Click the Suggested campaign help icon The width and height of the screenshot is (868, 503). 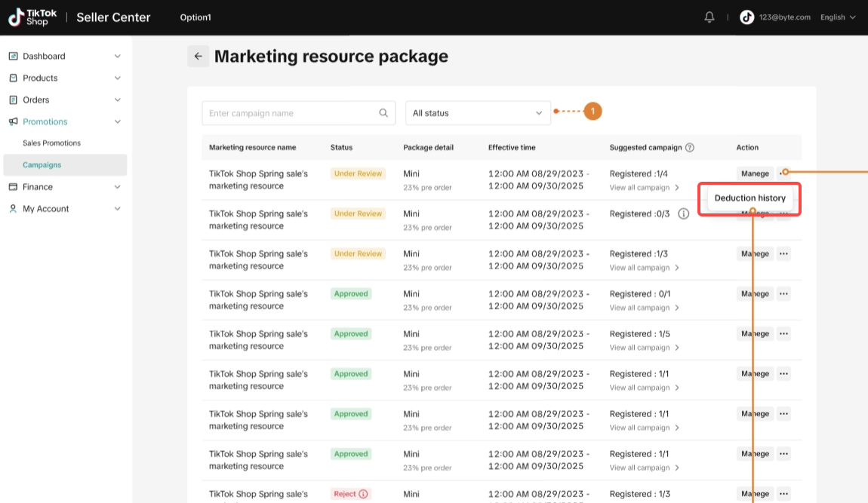tap(690, 148)
